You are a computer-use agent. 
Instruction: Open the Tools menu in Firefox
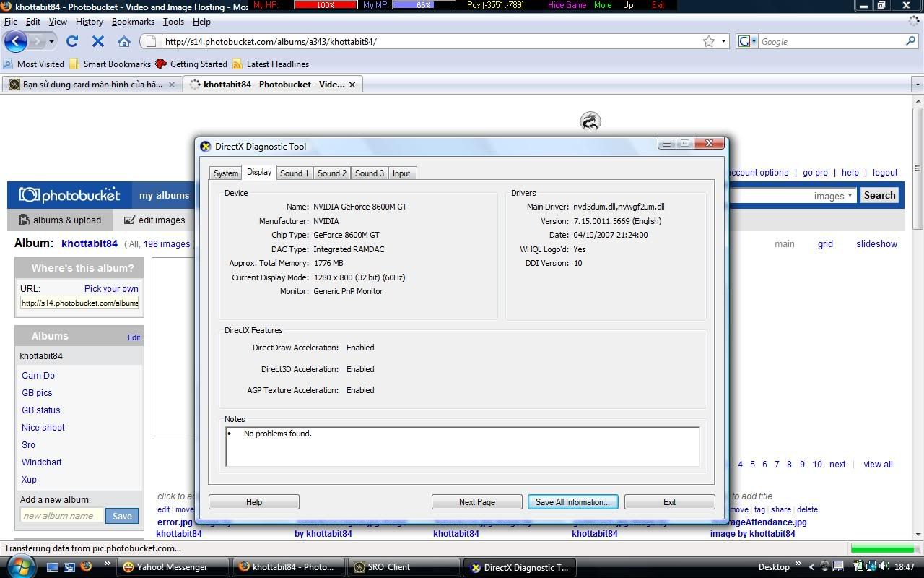173,22
